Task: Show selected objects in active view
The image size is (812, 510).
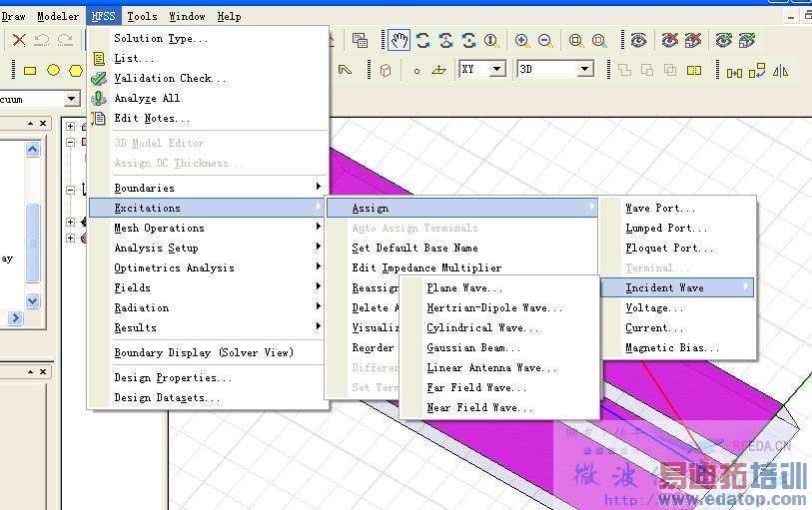Action: [723, 40]
